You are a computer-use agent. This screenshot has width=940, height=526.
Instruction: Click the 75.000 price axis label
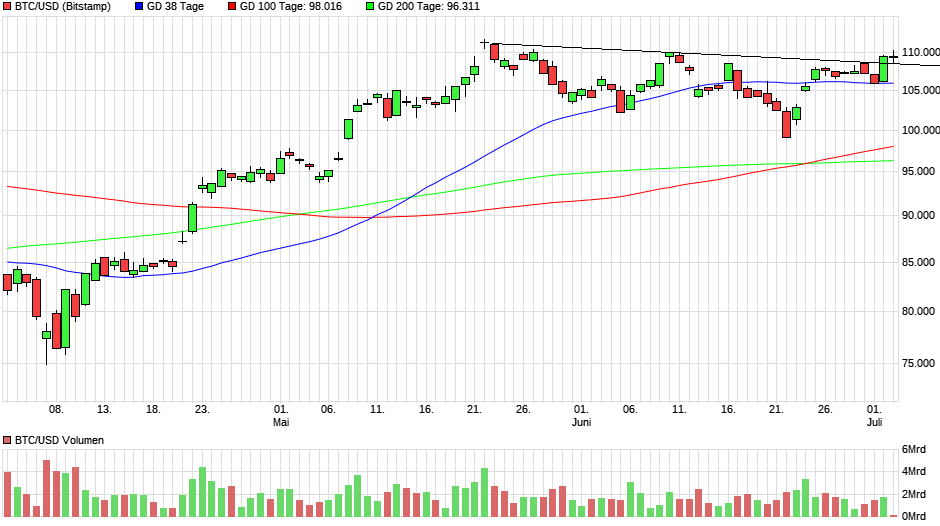(918, 363)
